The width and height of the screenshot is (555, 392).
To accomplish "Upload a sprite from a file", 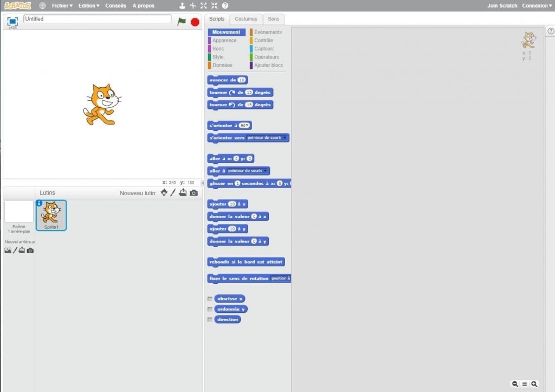I will pyautogui.click(x=183, y=192).
